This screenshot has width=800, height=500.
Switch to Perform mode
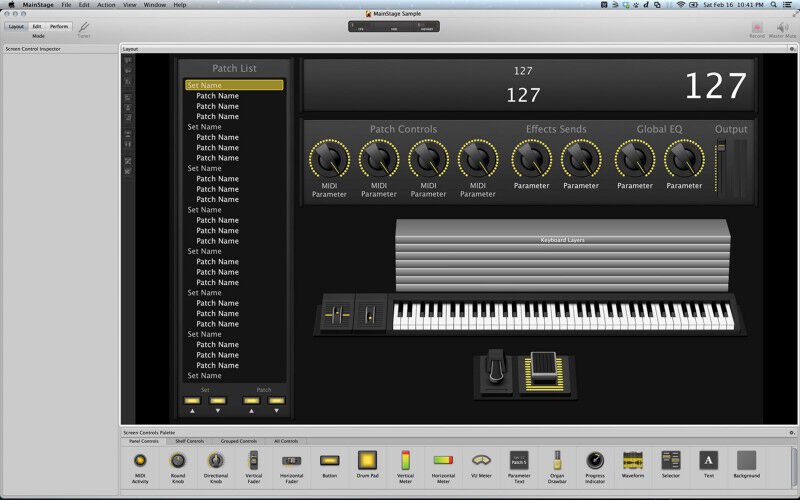[59, 27]
